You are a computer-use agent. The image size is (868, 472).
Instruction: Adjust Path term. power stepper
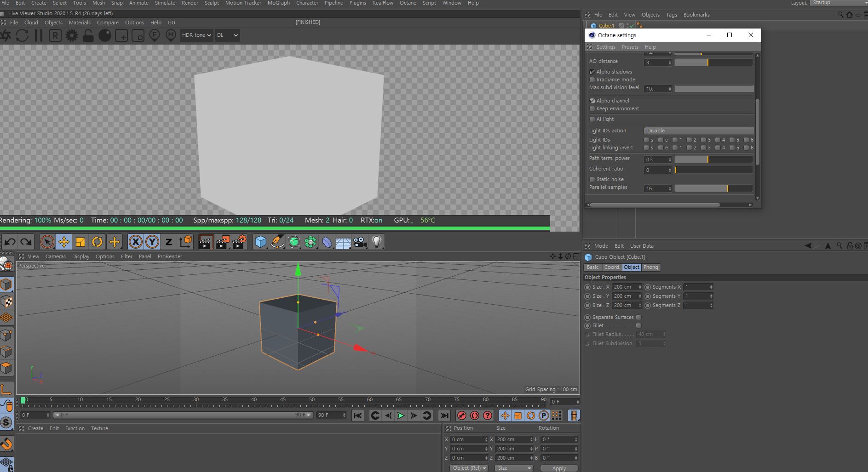670,159
